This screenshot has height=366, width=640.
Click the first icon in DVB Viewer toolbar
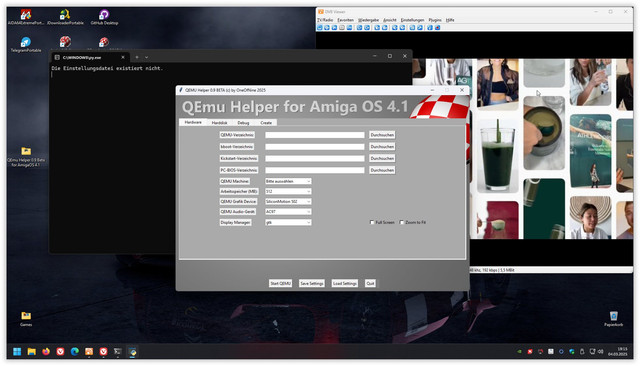click(x=320, y=27)
